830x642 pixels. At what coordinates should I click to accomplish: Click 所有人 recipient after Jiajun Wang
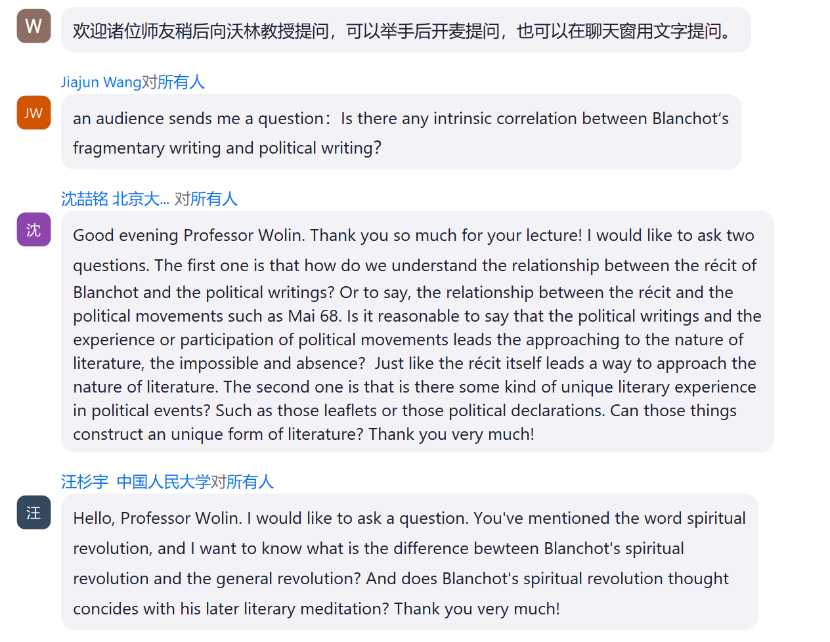[x=181, y=82]
